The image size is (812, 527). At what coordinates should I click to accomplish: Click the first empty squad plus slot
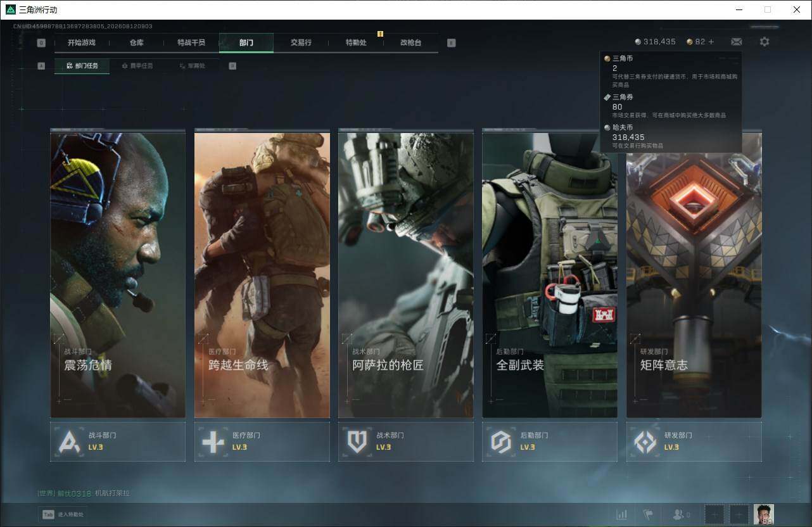tap(714, 514)
